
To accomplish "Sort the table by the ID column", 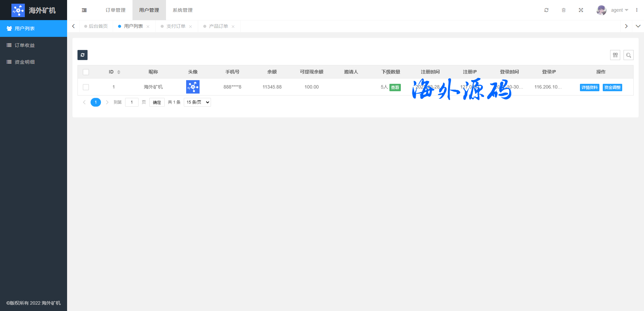I will tap(118, 72).
